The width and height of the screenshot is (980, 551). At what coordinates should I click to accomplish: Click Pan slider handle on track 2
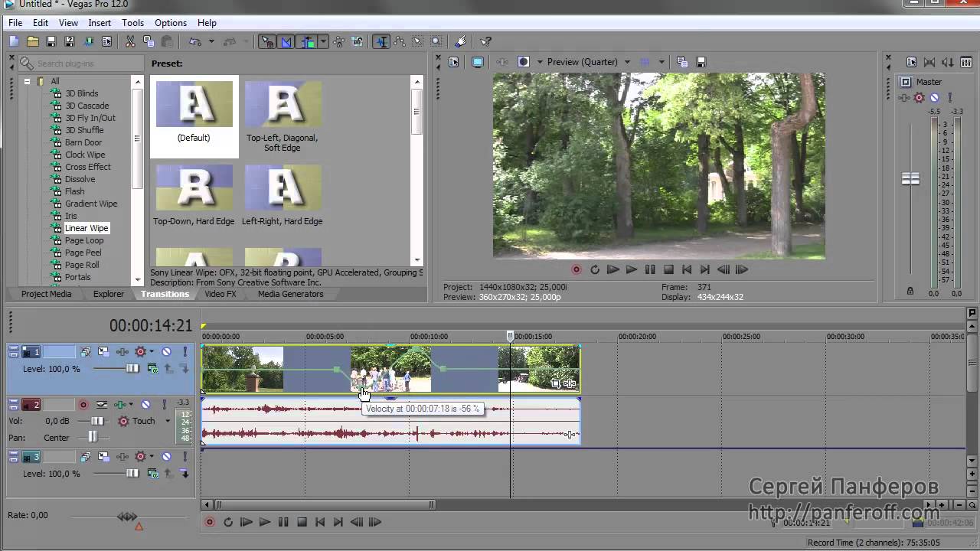(93, 437)
